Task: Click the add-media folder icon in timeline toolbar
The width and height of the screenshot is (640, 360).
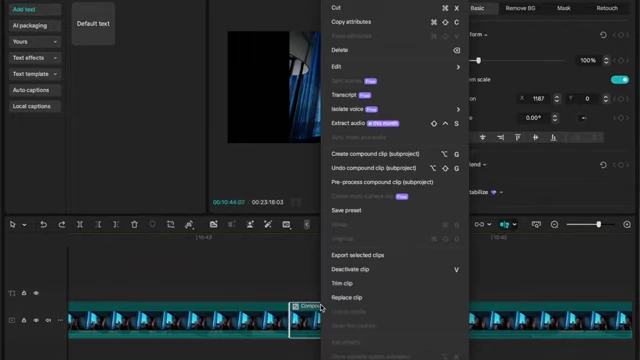Action: (213, 224)
